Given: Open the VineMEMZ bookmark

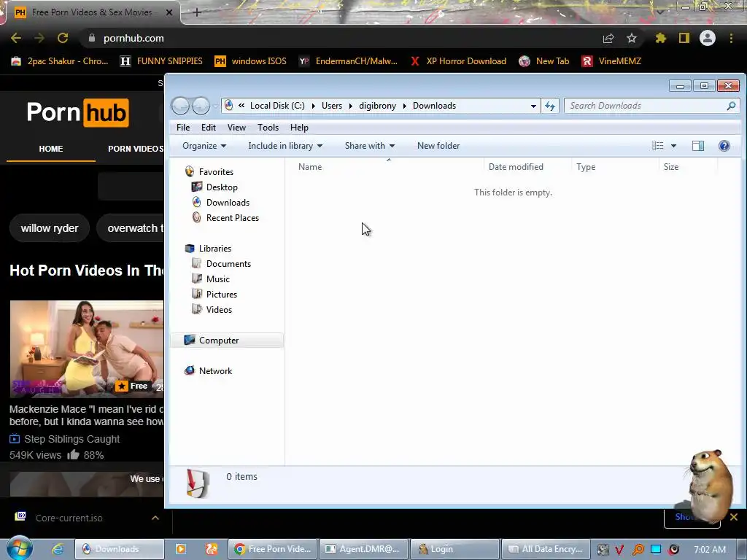Looking at the screenshot, I should click(612, 61).
